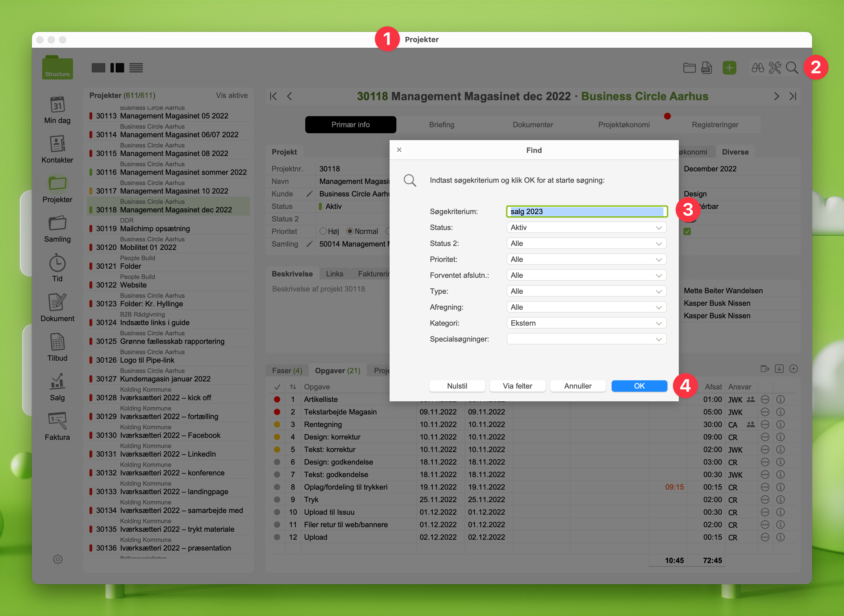Click the binoculars search icon
844x616 pixels.
click(757, 68)
